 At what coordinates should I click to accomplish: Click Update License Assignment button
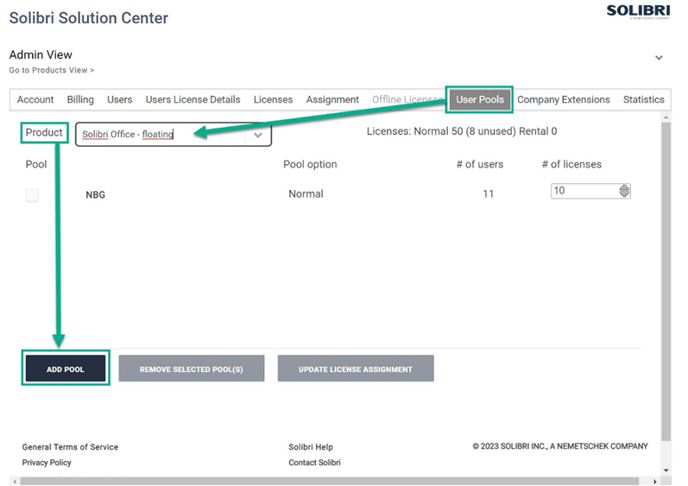point(355,369)
